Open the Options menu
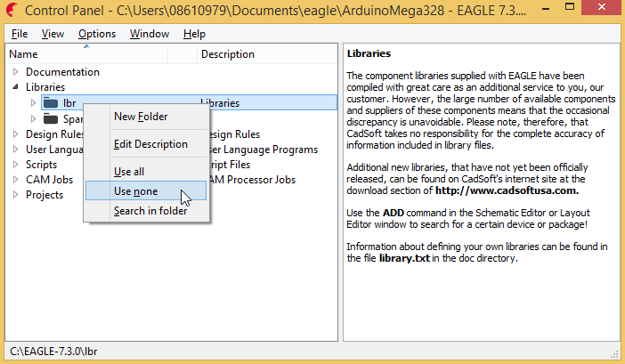Viewport: 625px width, 364px height. click(x=96, y=34)
